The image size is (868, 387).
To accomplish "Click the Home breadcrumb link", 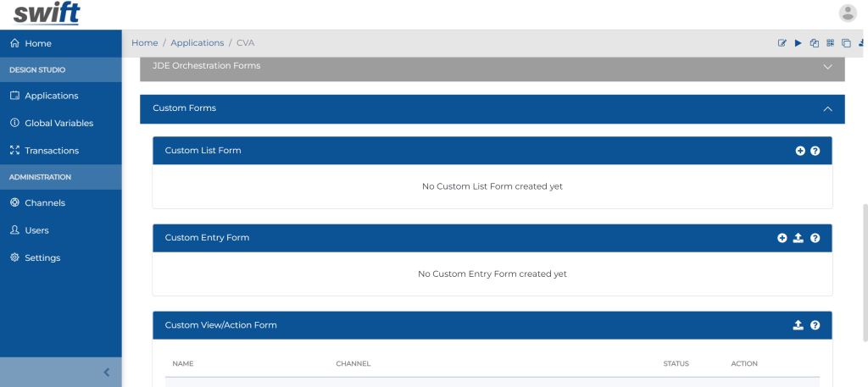I will click(x=144, y=43).
